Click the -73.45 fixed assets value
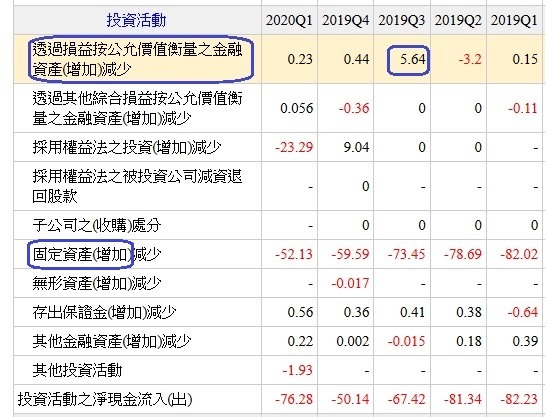The image size is (547, 417). click(x=406, y=254)
